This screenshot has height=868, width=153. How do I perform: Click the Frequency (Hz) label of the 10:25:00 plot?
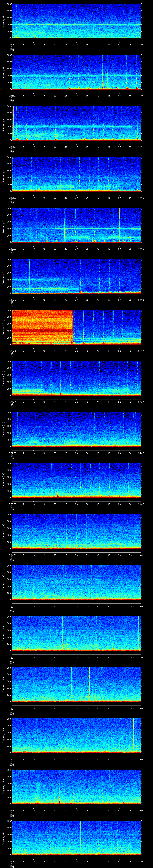click(3, 583)
